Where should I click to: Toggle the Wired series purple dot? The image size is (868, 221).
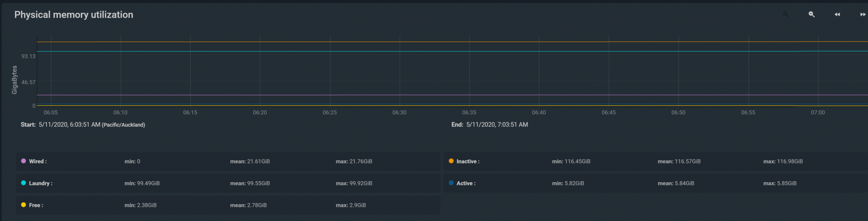point(24,161)
